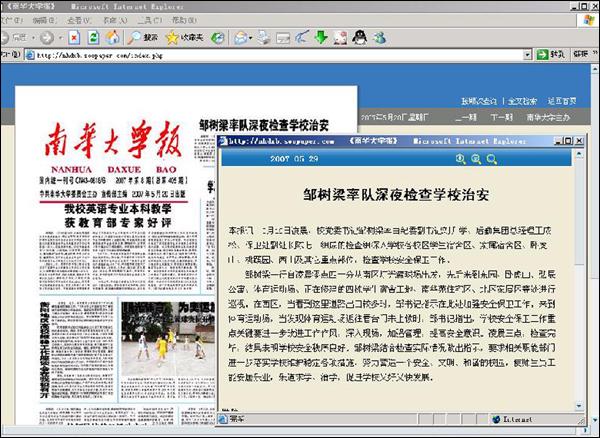Click Go (转到) button beside address bar
The image size is (600, 438).
pyautogui.click(x=551, y=55)
